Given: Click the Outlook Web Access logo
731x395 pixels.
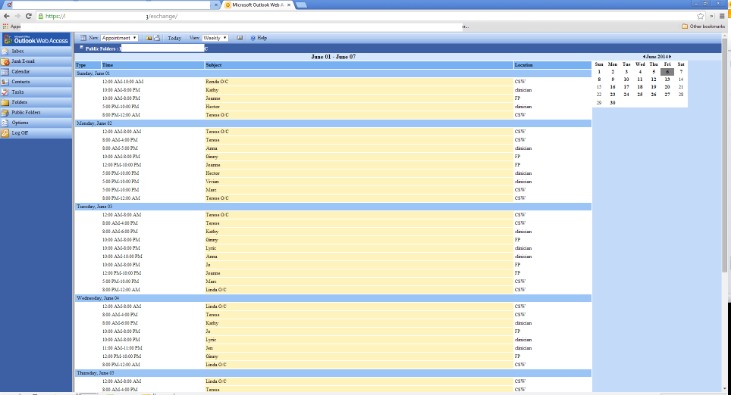Looking at the screenshot, I should click(x=36, y=40).
